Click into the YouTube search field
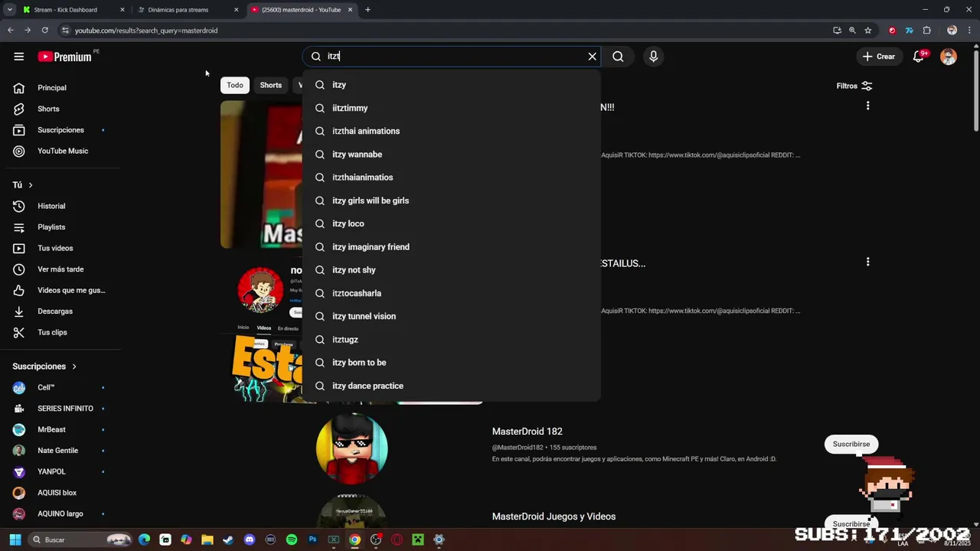This screenshot has width=980, height=551. tap(452, 57)
